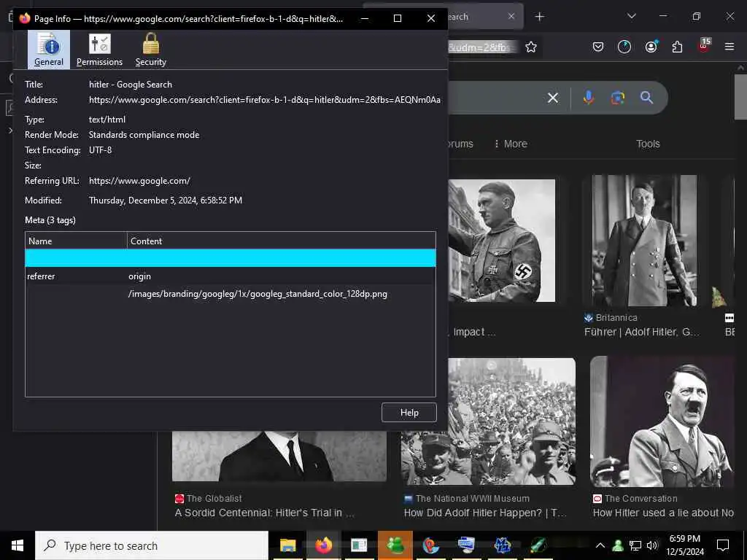Close the Google Search browser tab
Screen dimensions: 747x560
(511, 16)
